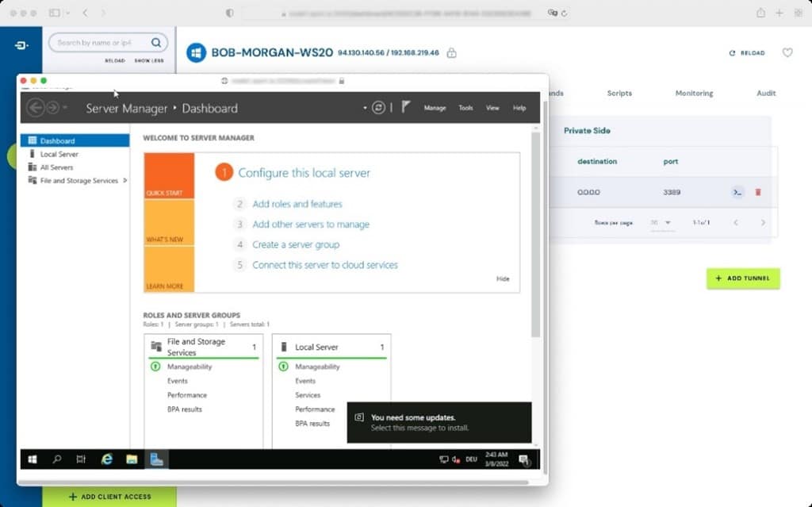Select All Servers in the navigation pane

pyautogui.click(x=56, y=167)
